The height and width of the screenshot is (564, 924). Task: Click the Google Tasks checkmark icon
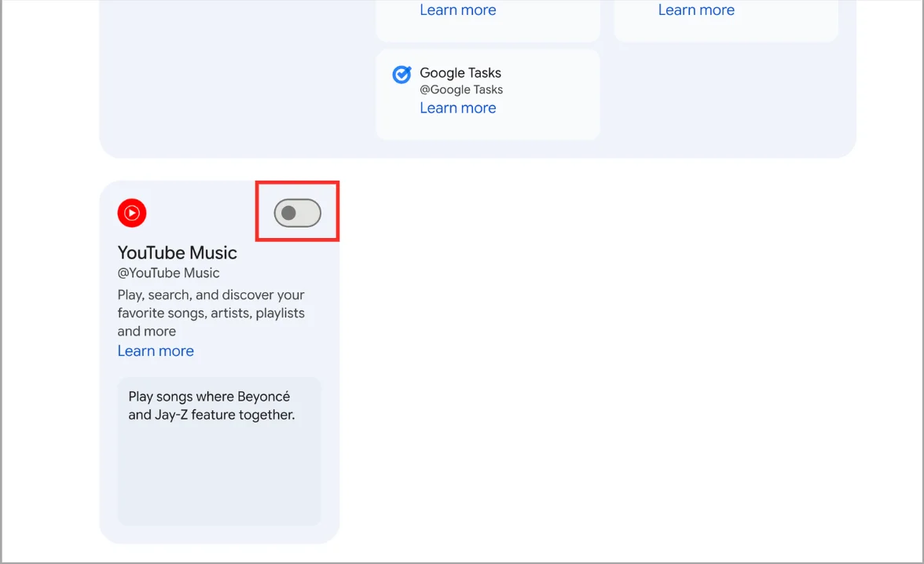[x=402, y=75]
